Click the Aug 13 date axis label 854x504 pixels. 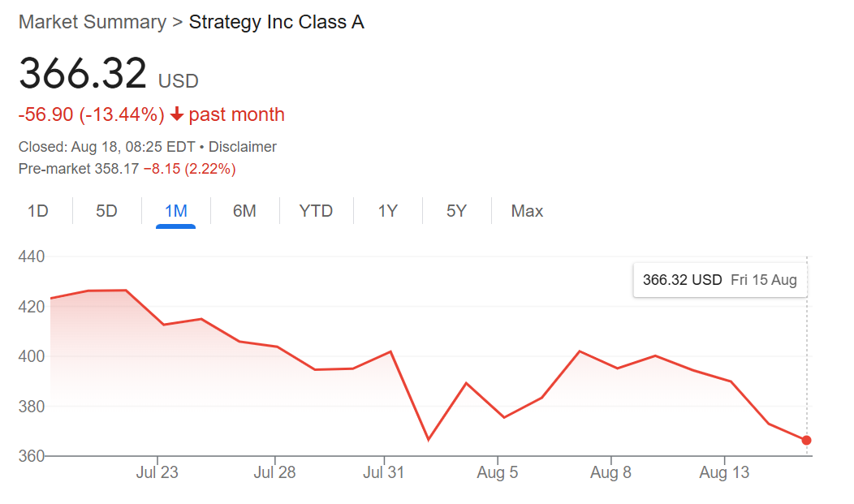click(723, 472)
